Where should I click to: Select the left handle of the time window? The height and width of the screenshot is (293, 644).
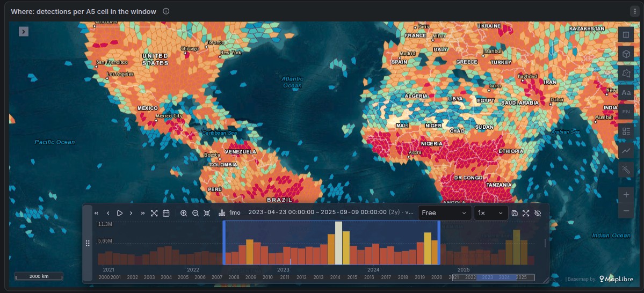(225, 243)
